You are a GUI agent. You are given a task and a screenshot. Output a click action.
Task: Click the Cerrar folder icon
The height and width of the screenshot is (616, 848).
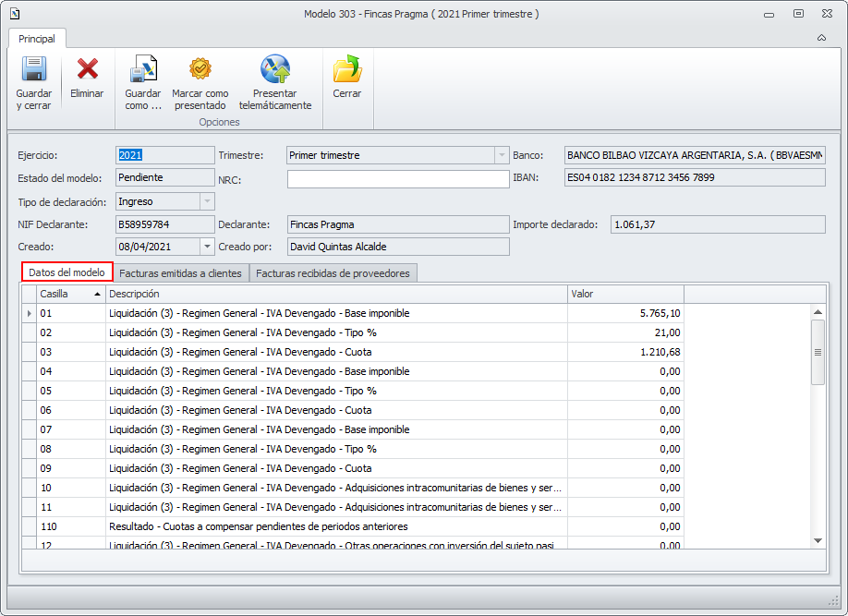pos(347,70)
